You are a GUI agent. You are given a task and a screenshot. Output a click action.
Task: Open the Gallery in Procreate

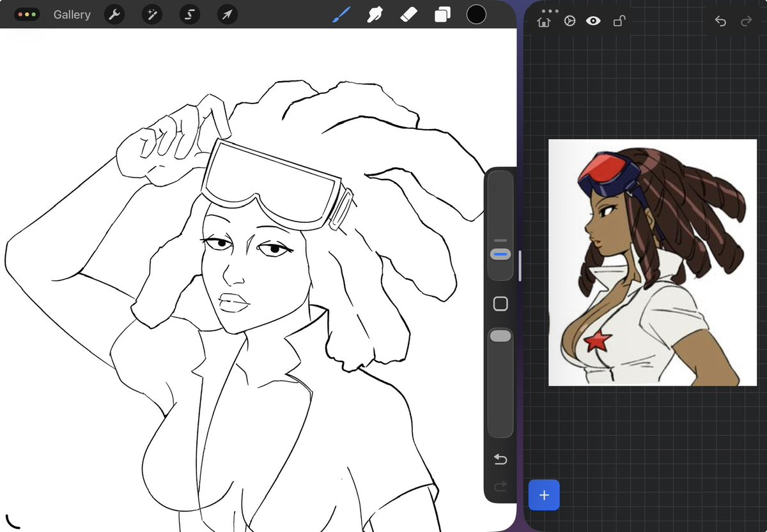coord(72,14)
